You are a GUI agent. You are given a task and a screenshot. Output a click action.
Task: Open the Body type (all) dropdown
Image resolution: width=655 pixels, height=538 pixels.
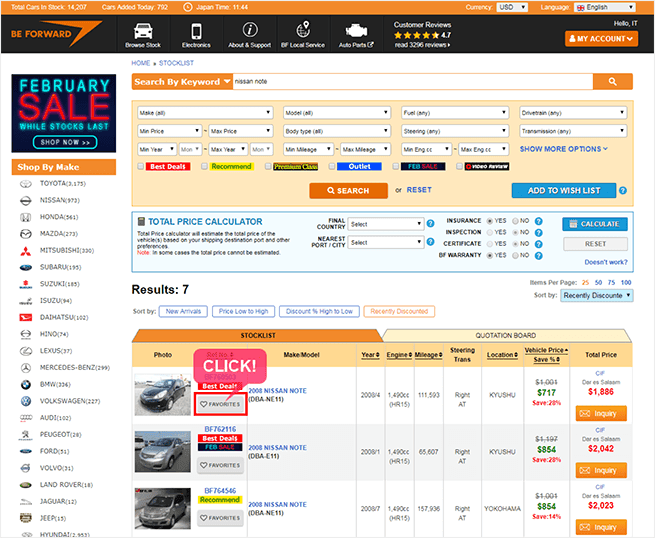(x=337, y=131)
